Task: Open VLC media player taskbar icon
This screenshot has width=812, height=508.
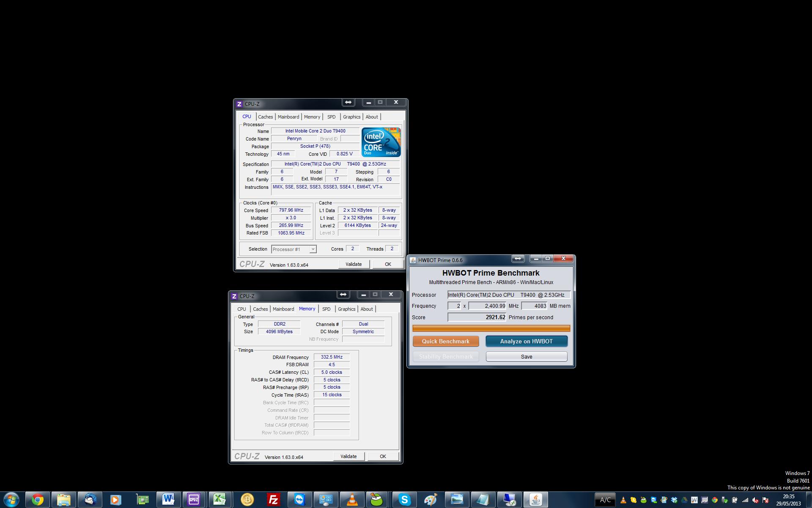Action: pyautogui.click(x=352, y=500)
